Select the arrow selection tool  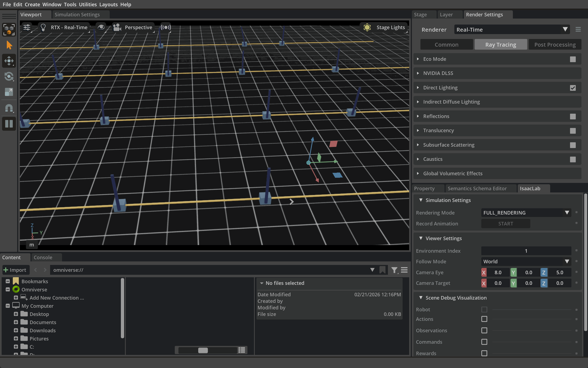pyautogui.click(x=9, y=45)
